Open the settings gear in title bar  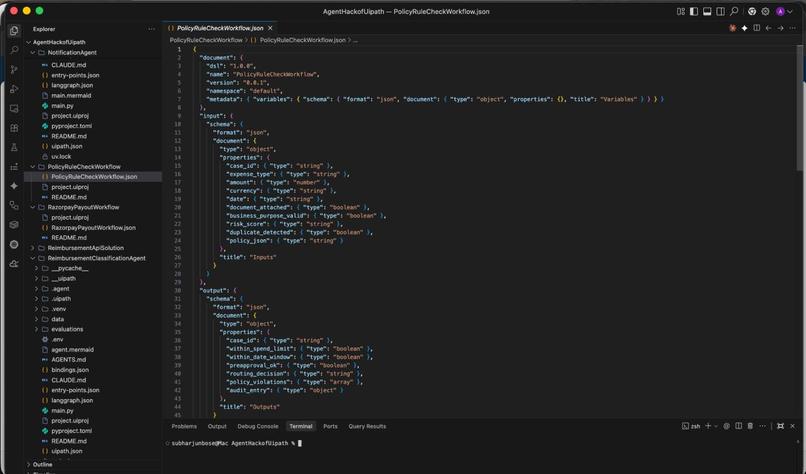pos(765,11)
